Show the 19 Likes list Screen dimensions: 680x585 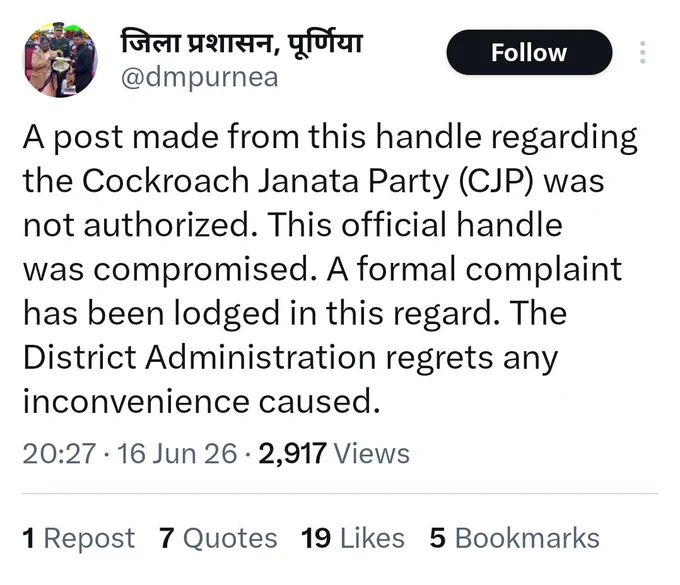click(x=353, y=538)
